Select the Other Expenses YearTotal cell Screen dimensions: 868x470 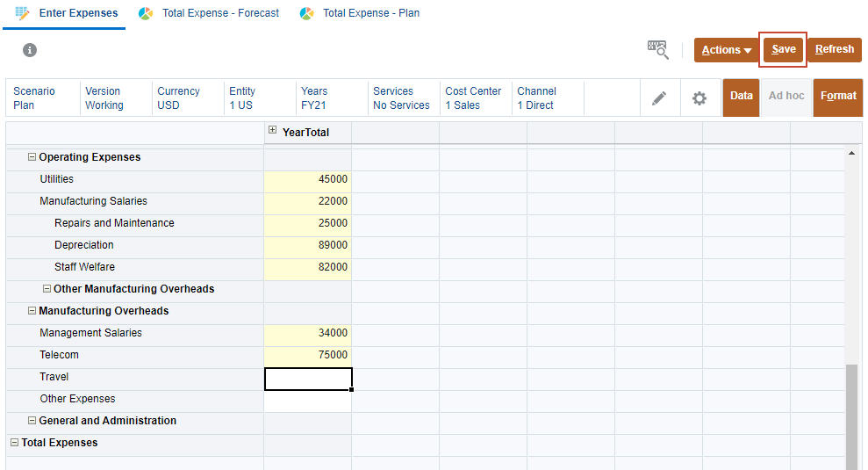(308, 401)
